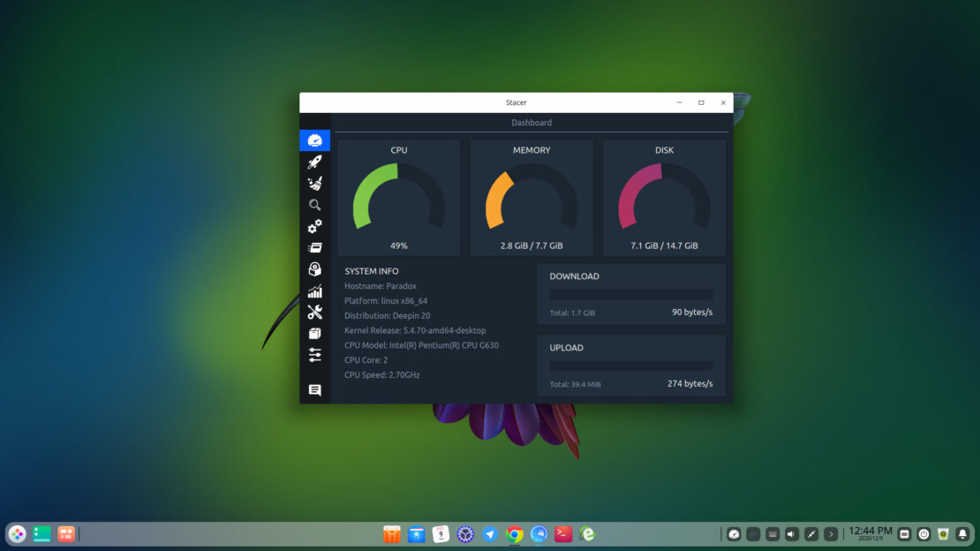Open the Search page in Stacer

tap(315, 205)
